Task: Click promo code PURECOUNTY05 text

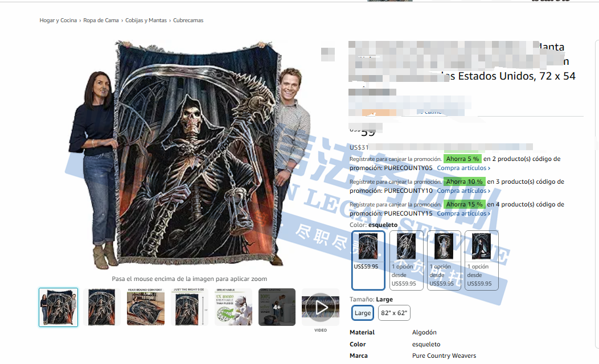Action: 408,168
